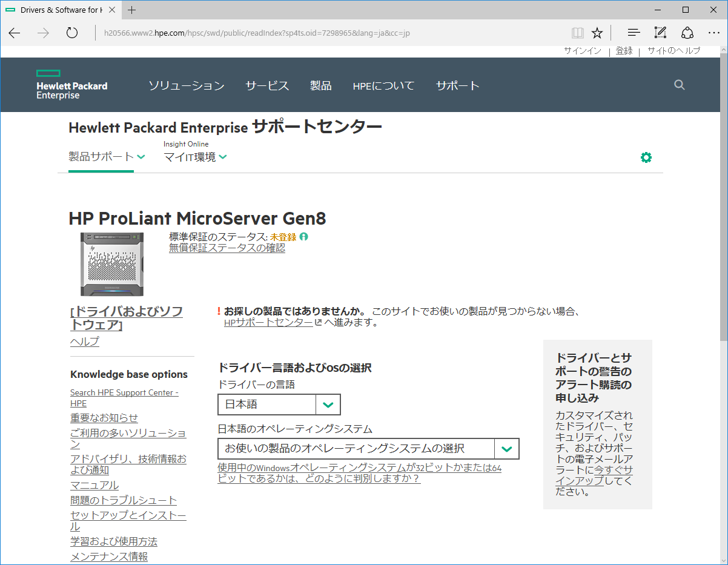Open the HPEについて menu
Screen dimensions: 728x565
(x=383, y=86)
